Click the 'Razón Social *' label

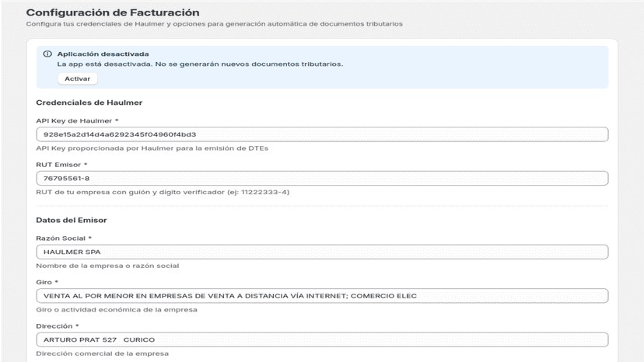64,238
